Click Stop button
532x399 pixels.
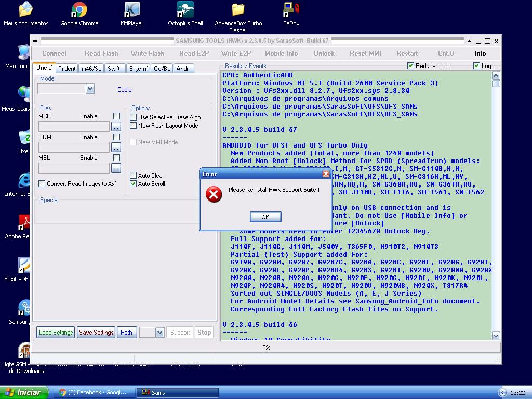click(x=204, y=332)
